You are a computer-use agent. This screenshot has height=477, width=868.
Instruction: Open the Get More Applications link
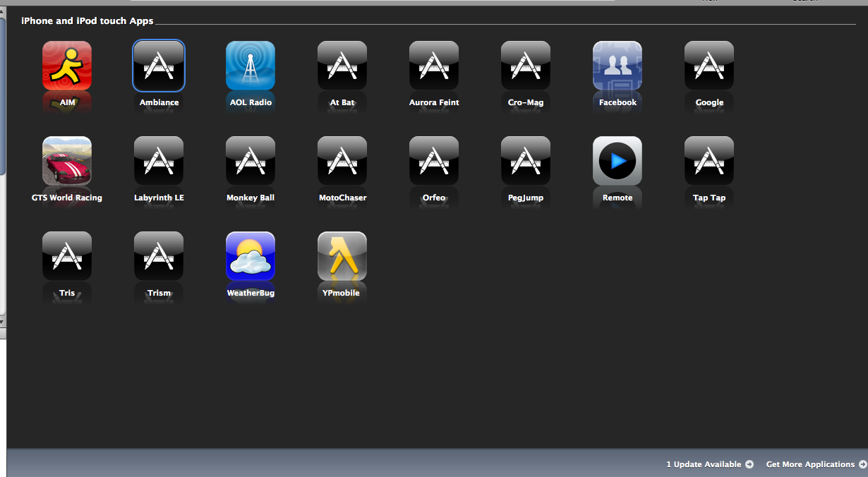coord(816,464)
